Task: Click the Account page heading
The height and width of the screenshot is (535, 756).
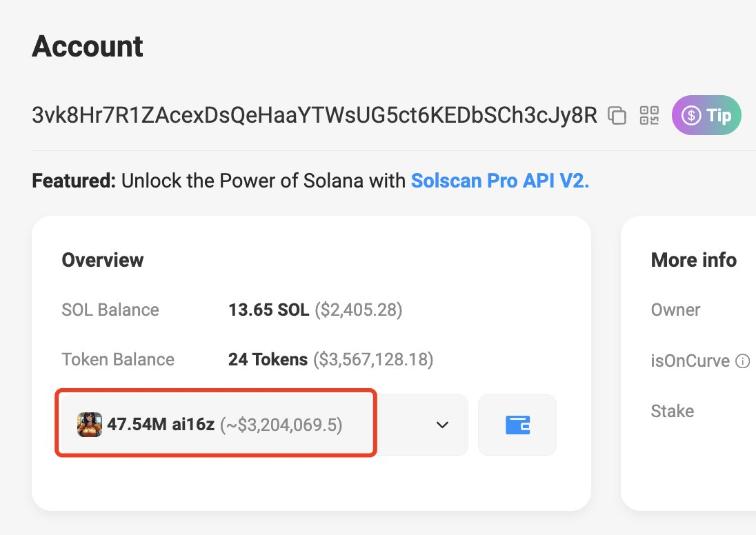Action: click(88, 47)
